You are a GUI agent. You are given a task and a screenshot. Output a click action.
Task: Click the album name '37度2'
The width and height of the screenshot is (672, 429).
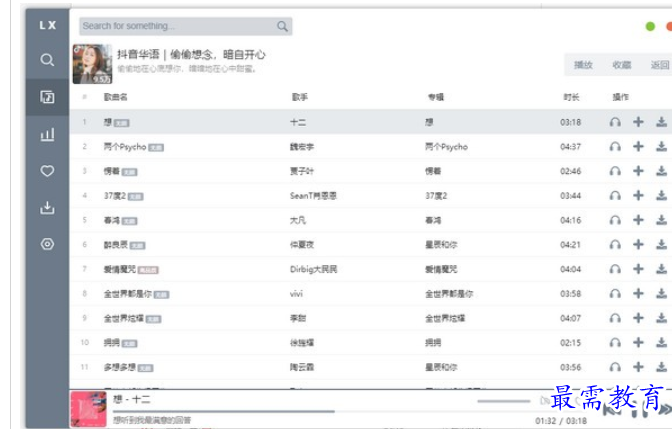point(436,196)
